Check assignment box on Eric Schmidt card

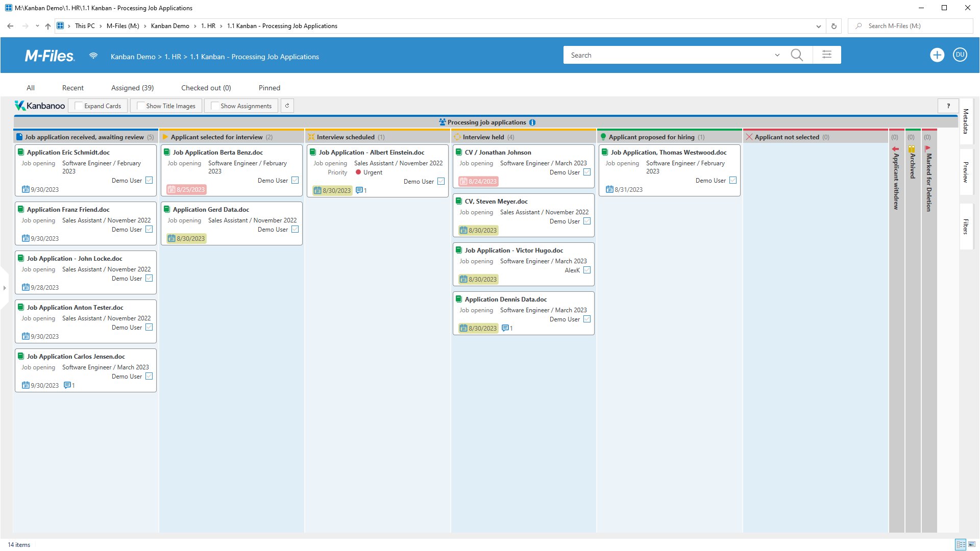(149, 180)
